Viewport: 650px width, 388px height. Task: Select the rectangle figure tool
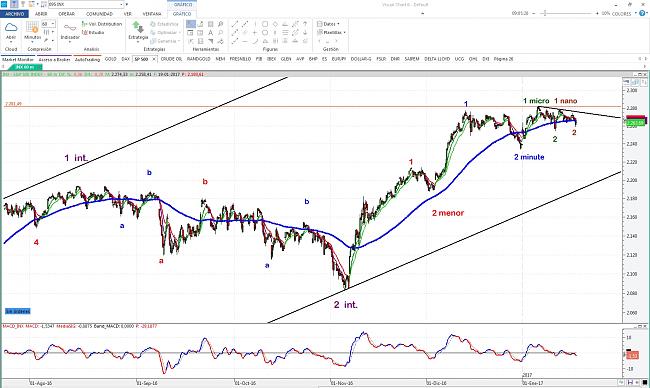coord(265,24)
